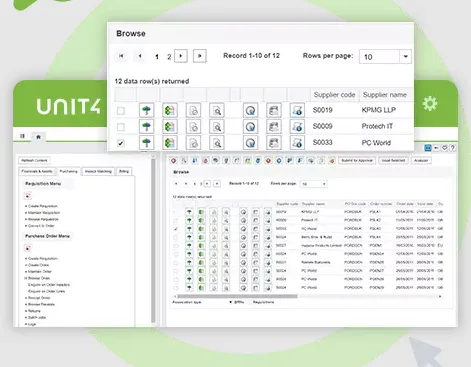This screenshot has width=471, height=367.
Task: Tick the checkbox for supplier S0019
Action: click(x=121, y=111)
